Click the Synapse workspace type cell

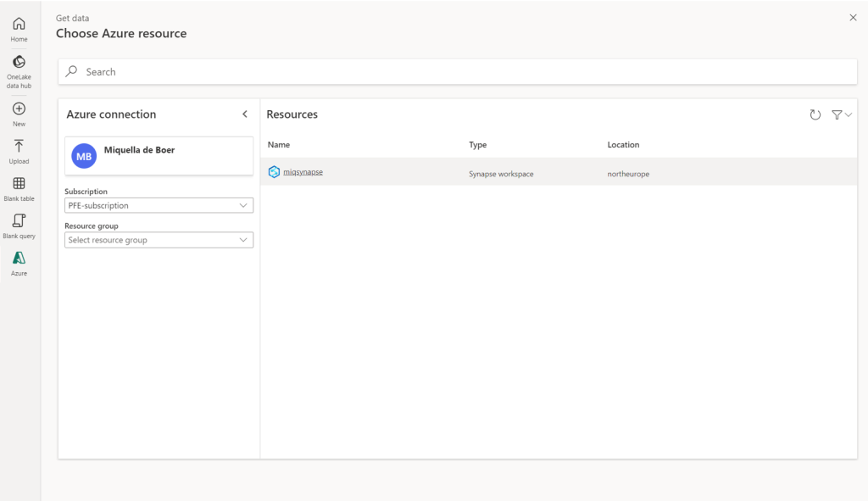click(x=501, y=174)
